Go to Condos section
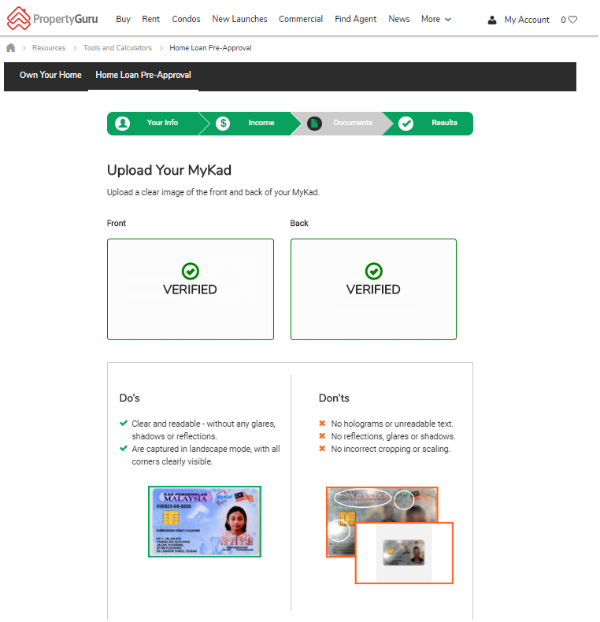This screenshot has width=600, height=622. click(x=186, y=19)
